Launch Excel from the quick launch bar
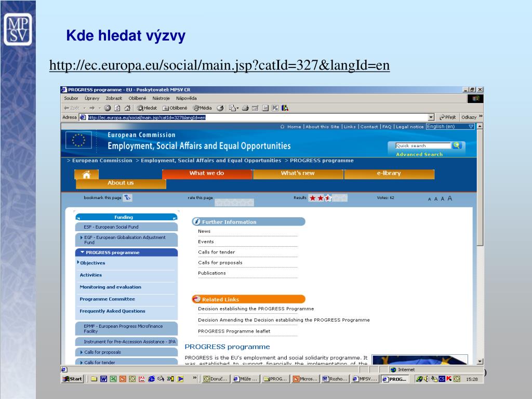 [113, 379]
